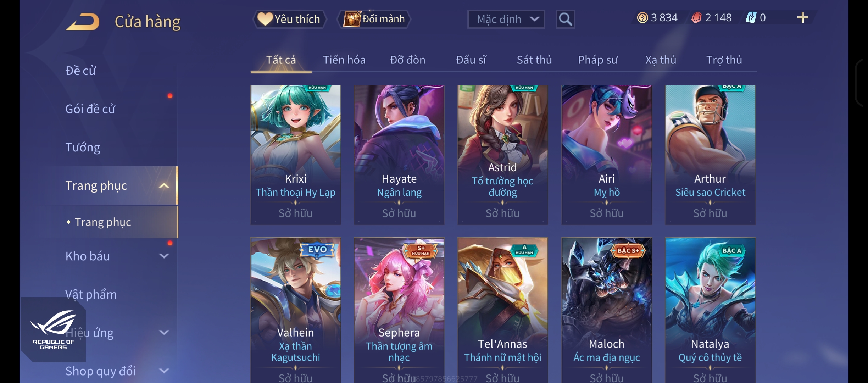This screenshot has width=868, height=383.
Task: Open the search magnifier icon
Action: click(565, 19)
